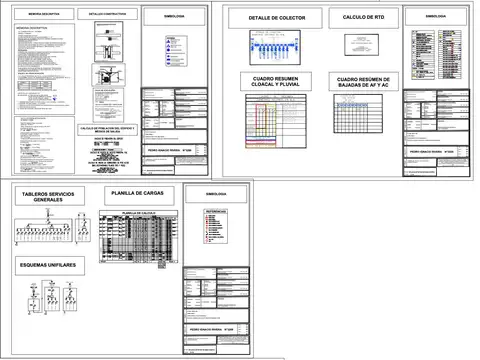The image size is (480, 360).
Task: Select the REFERENCIAS legend box
Action: [216, 226]
